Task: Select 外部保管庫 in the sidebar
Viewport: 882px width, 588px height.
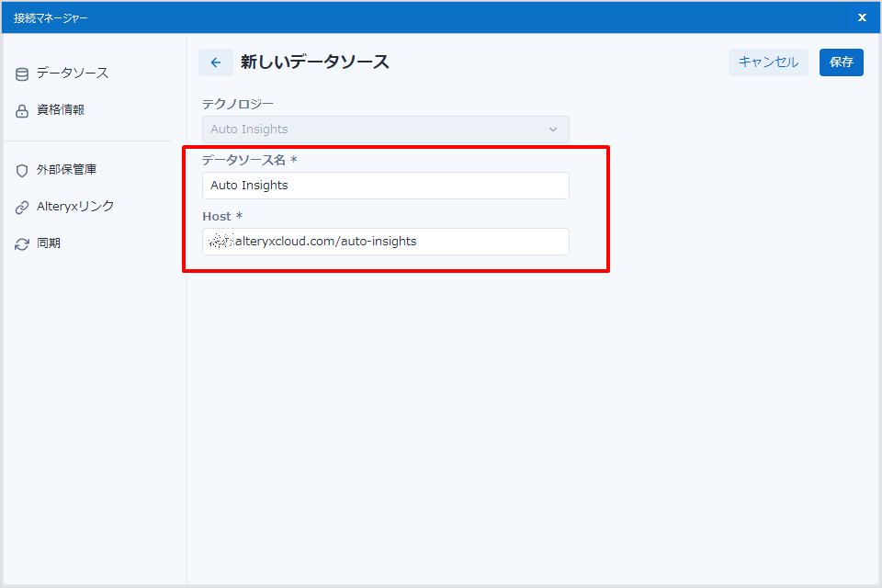Action: 67,169
